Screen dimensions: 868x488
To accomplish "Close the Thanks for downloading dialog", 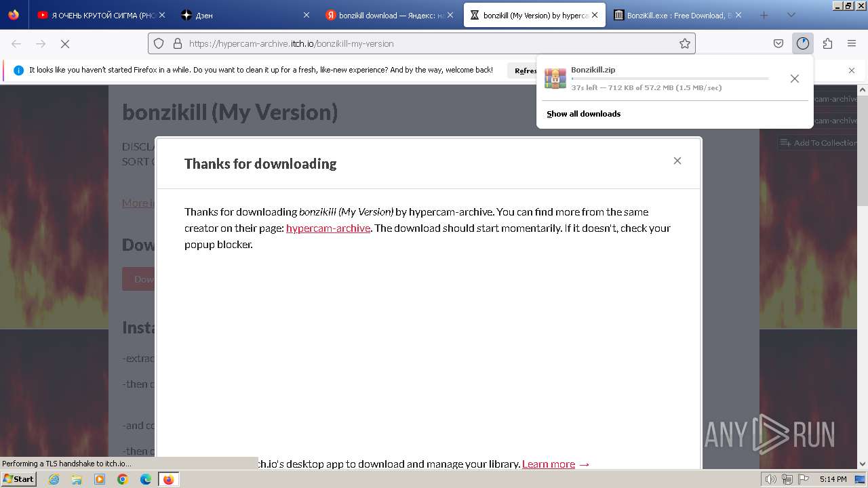I will click(677, 161).
